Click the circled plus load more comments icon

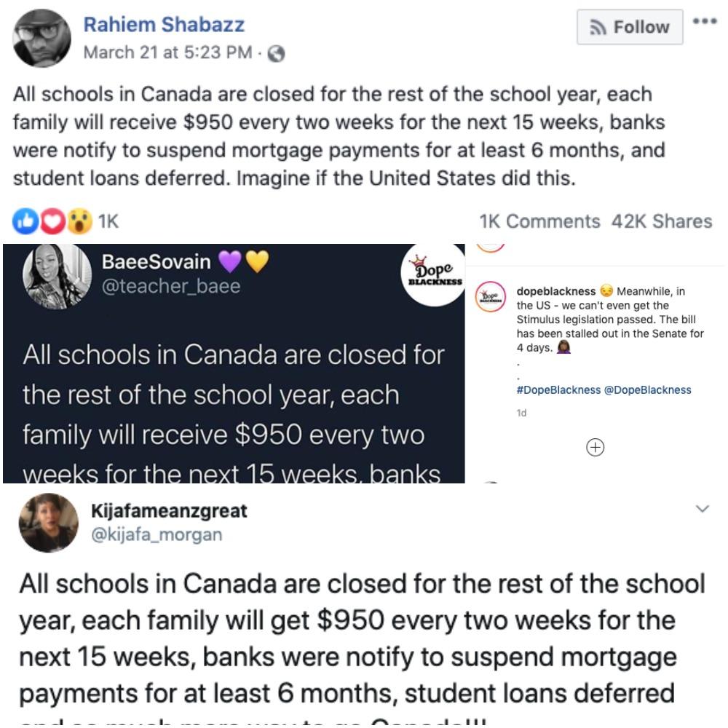tap(596, 447)
